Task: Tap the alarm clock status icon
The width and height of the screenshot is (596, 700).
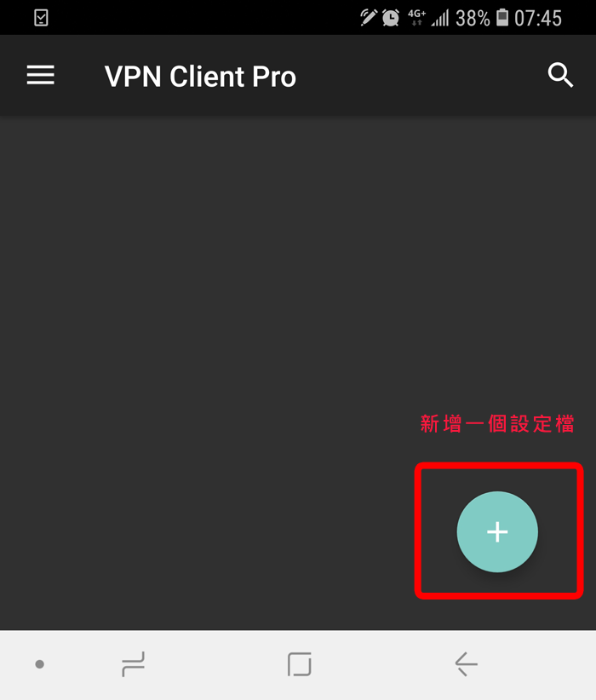Action: (x=391, y=18)
